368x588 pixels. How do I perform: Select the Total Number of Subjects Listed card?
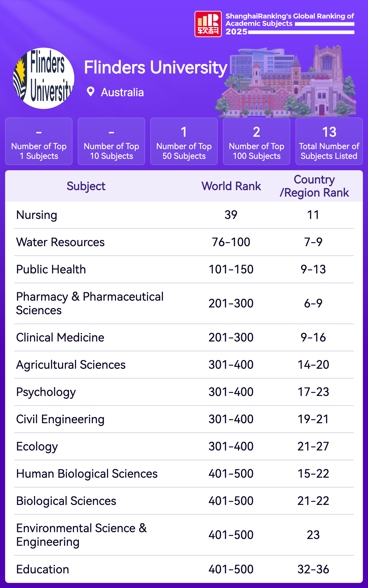coord(329,141)
